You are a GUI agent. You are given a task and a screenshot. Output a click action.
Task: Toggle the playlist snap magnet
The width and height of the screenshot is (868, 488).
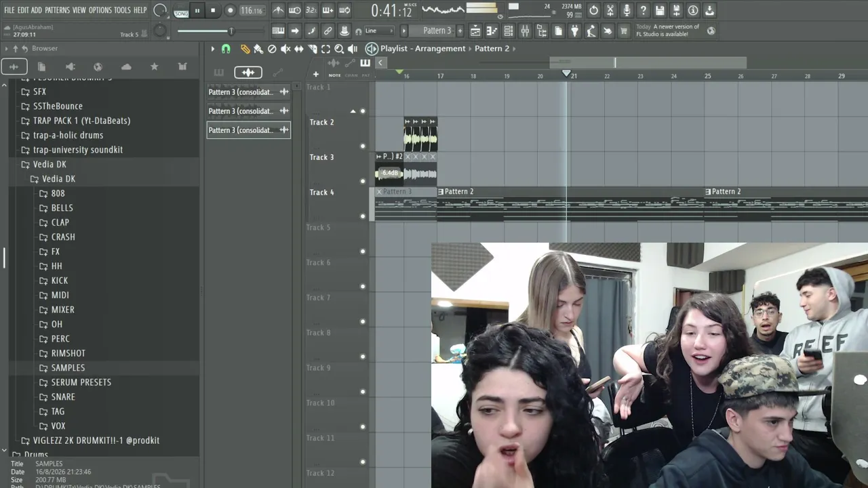(x=226, y=49)
